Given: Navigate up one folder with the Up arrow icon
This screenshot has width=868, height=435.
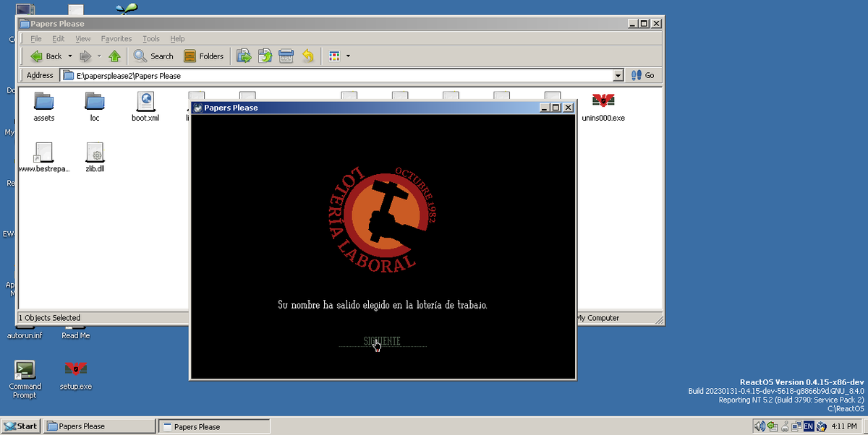Looking at the screenshot, I should 114,56.
